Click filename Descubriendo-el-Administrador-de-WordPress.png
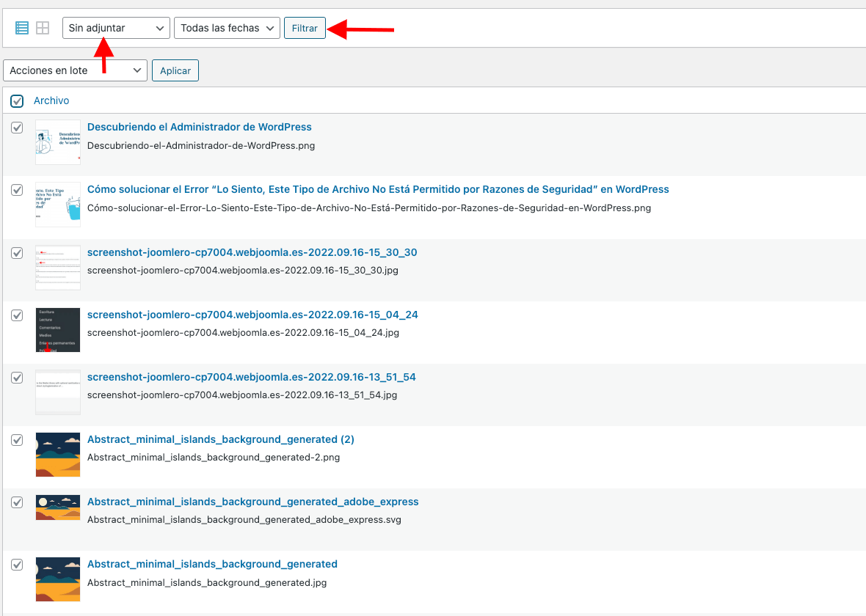The image size is (866, 616). tap(201, 146)
